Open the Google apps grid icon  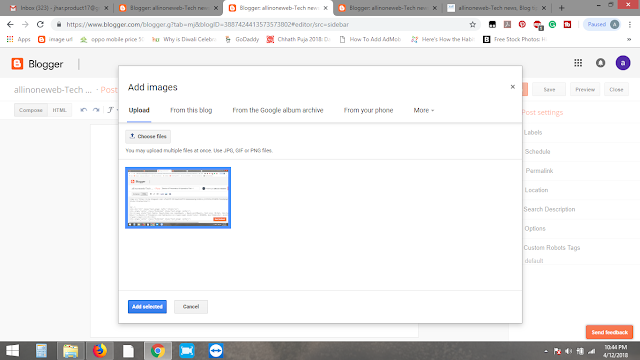[578, 63]
